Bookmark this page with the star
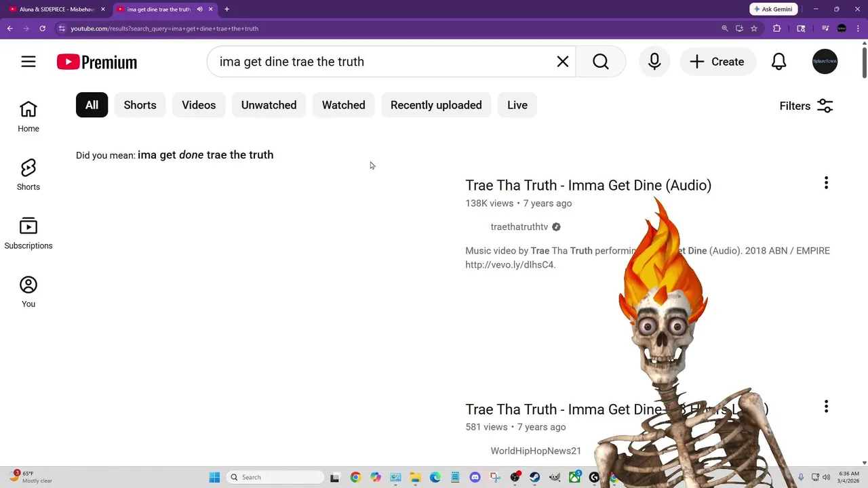 754,28
